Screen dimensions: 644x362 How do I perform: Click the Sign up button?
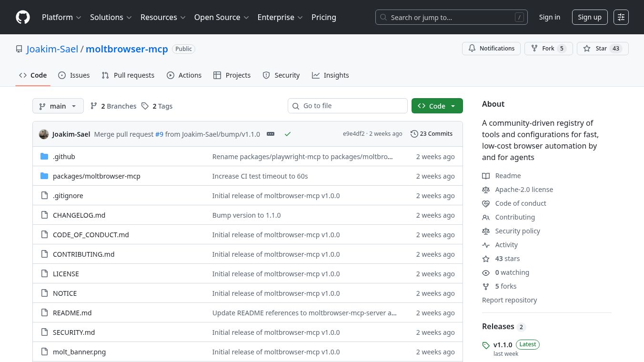point(590,17)
